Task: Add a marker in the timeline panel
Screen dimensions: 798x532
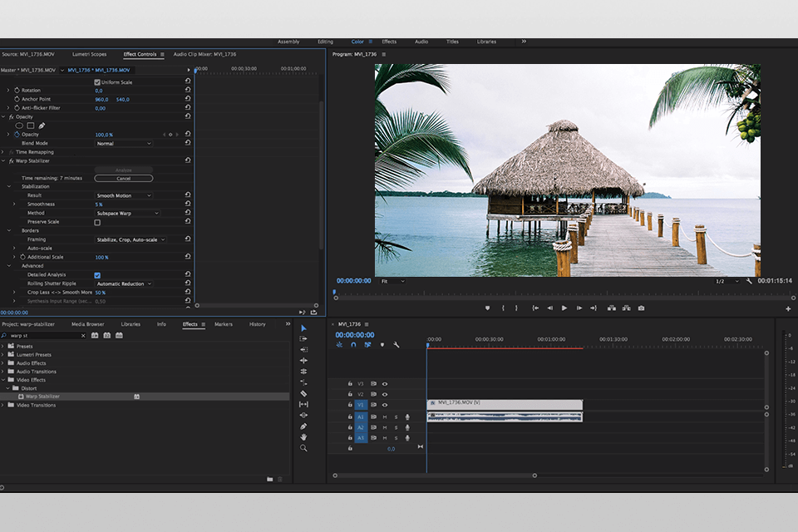Action: tap(382, 345)
